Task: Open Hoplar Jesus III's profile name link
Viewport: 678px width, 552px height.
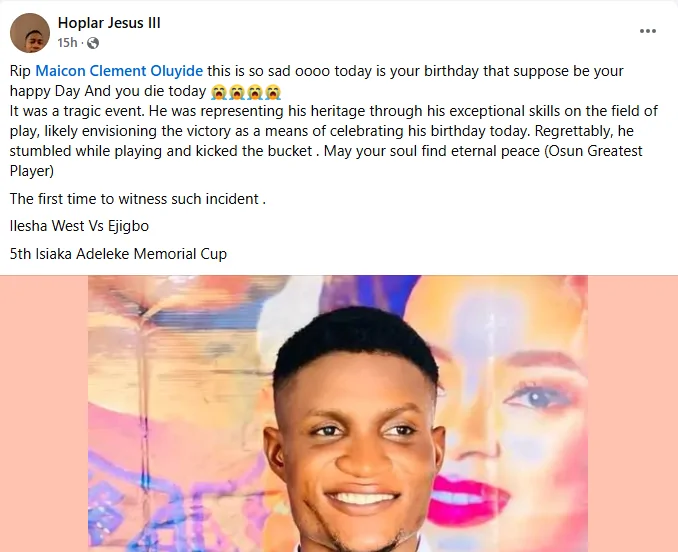Action: (x=109, y=23)
